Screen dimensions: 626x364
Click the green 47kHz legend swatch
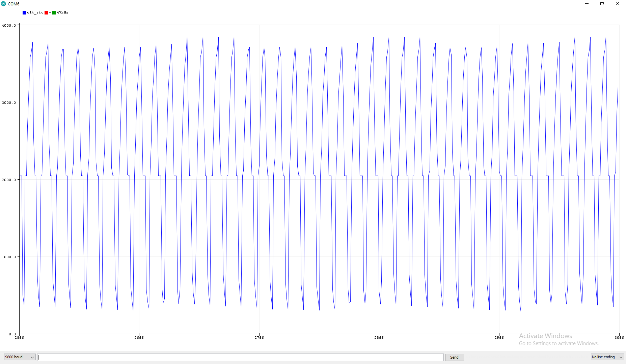point(54,13)
